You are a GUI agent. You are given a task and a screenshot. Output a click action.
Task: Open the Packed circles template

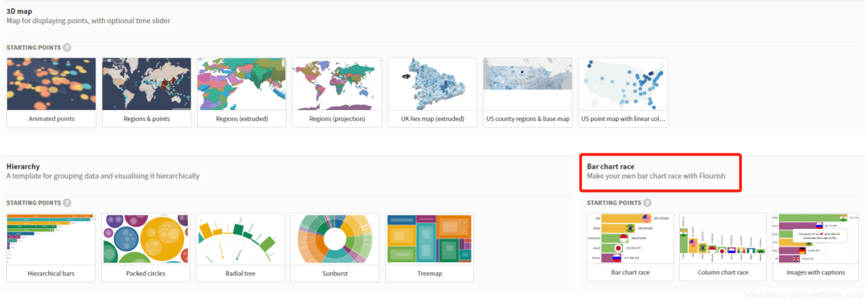click(x=146, y=247)
